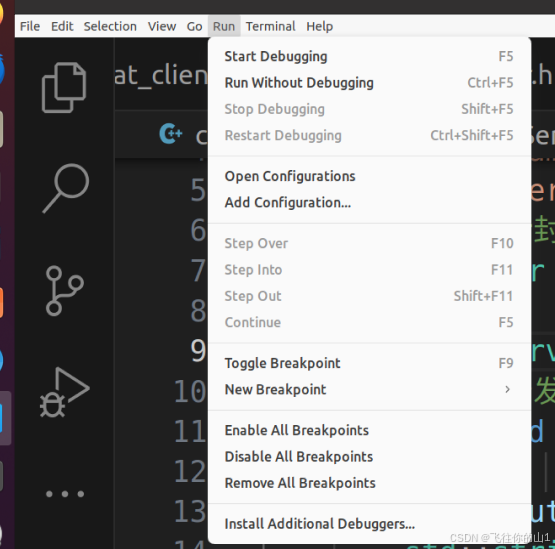Select Toggle Breakpoint
Image resolution: width=555 pixels, height=549 pixels.
pos(369,363)
